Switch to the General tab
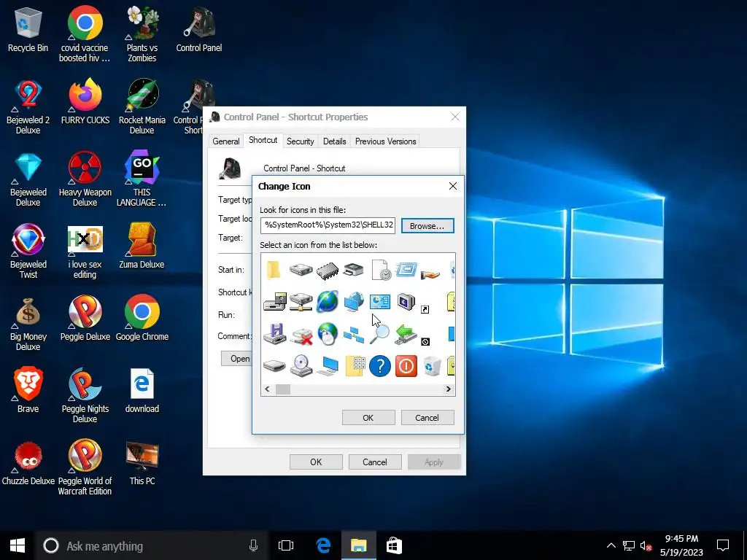 226,141
